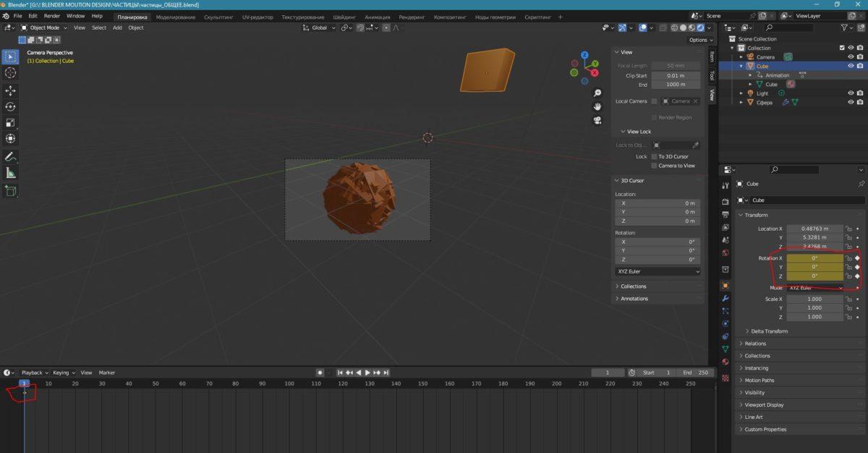Click the timeline Marker menu

click(x=107, y=373)
